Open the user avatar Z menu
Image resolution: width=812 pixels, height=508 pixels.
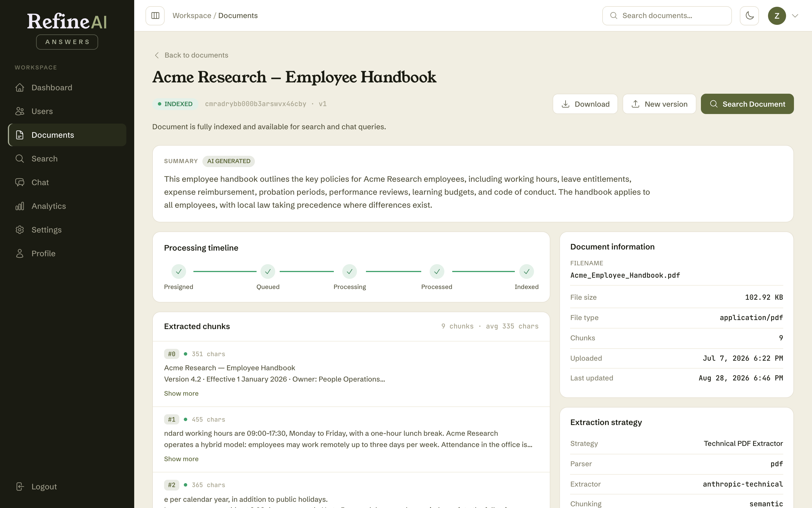777,16
